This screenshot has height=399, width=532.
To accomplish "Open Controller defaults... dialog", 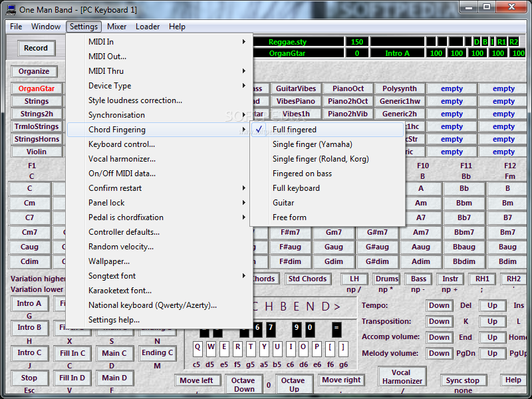I will coord(160,232).
